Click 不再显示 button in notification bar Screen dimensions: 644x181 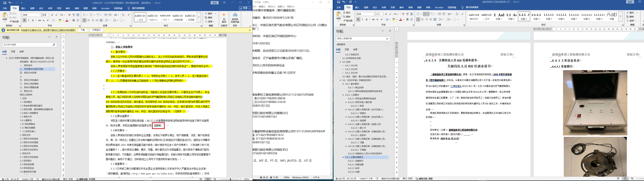coord(96,30)
